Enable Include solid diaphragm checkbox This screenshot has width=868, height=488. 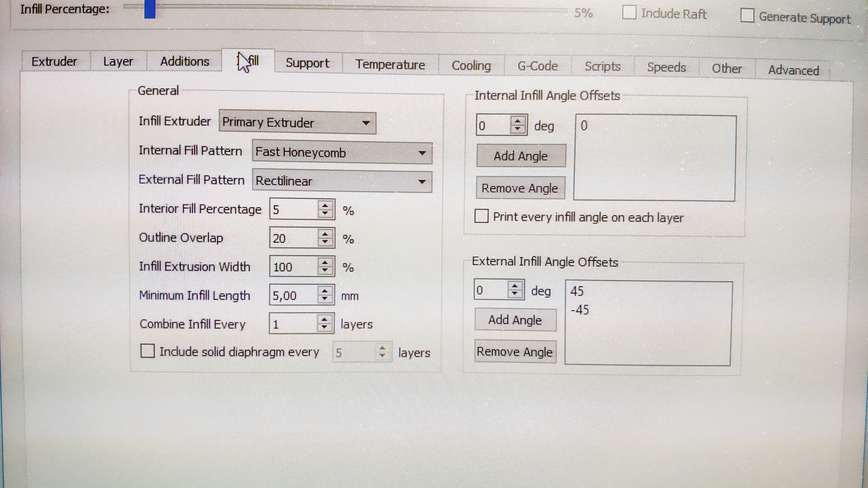147,351
